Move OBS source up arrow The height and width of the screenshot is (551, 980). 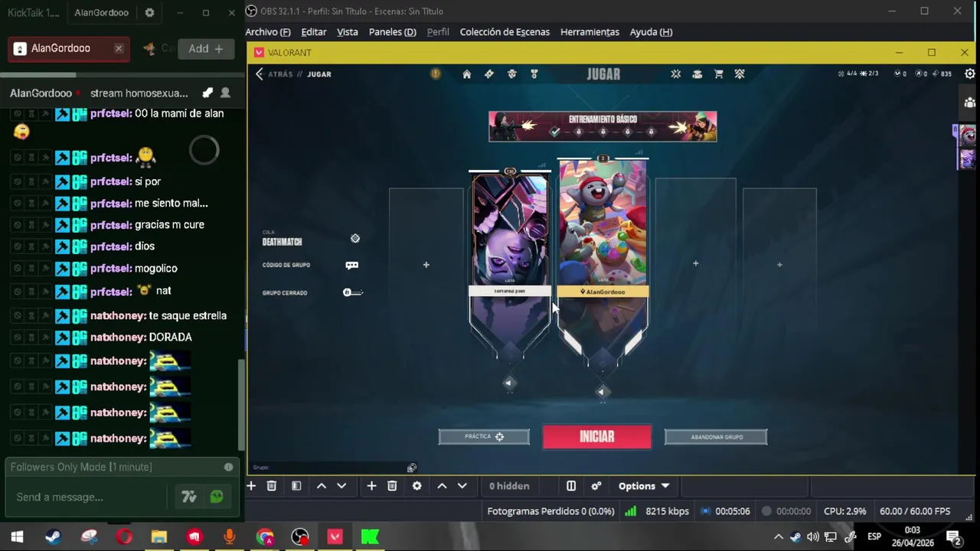[442, 486]
